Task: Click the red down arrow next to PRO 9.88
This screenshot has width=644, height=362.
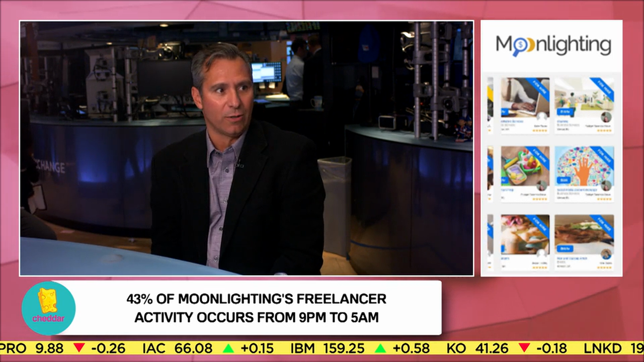Action: [x=79, y=348]
